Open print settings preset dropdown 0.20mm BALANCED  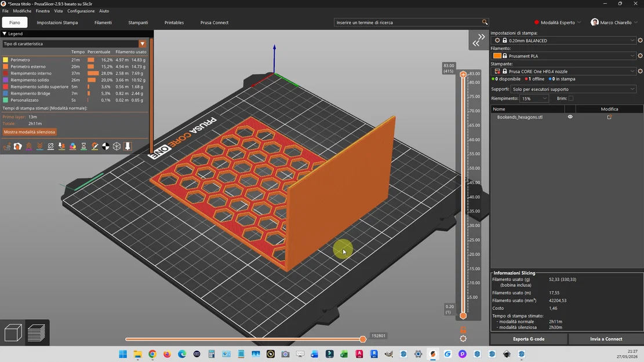click(563, 40)
